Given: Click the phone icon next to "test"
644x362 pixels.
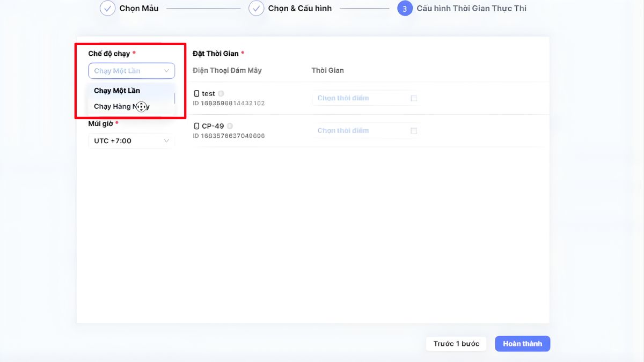Looking at the screenshot, I should click(x=196, y=93).
